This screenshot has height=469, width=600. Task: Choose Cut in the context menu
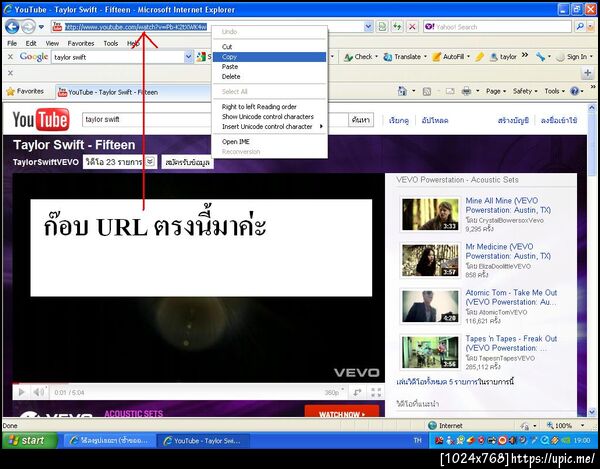(269, 47)
